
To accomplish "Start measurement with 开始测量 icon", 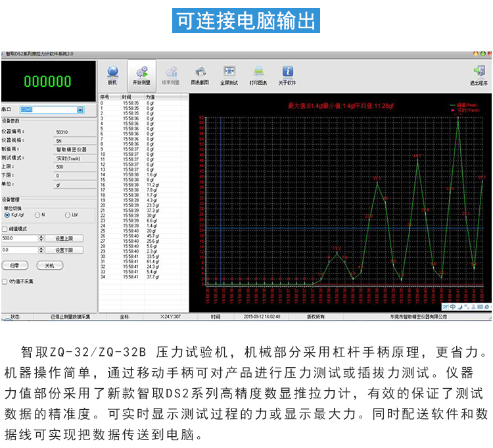I will pos(141,72).
